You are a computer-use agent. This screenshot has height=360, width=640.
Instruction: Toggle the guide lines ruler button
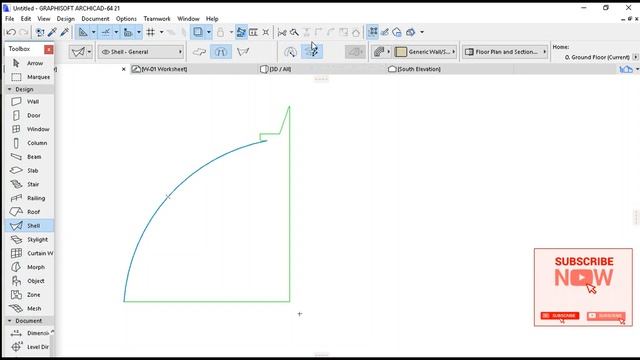(x=83, y=32)
